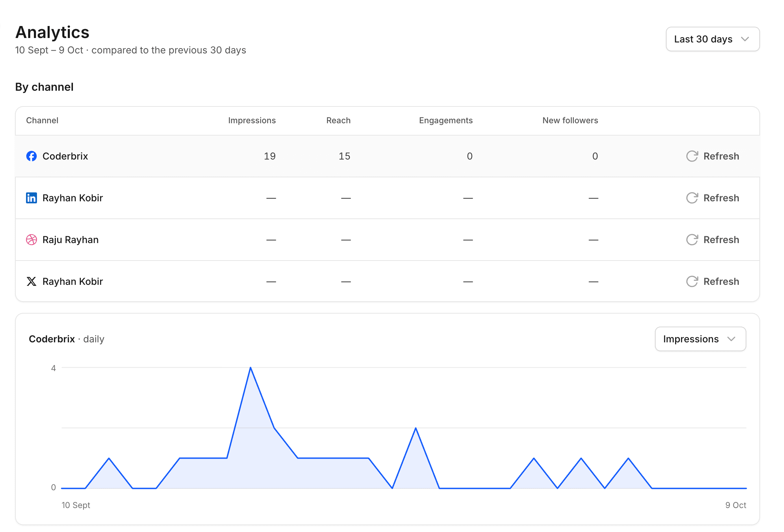Refresh the Raju Rayhan Dribbble channel
784x532 pixels.
click(713, 240)
